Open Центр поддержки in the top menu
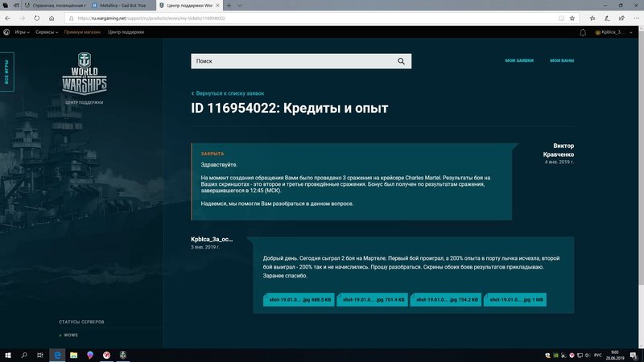The width and height of the screenshot is (644, 362). 126,32
